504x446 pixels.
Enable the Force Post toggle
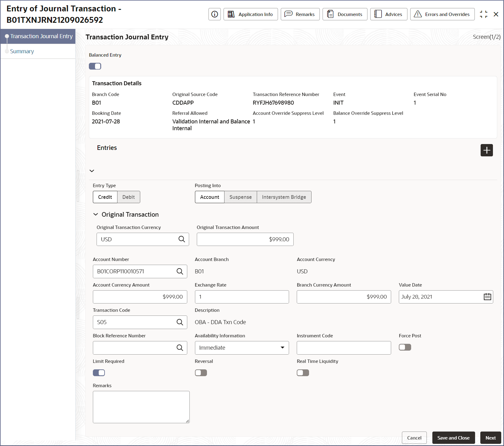[x=405, y=347]
